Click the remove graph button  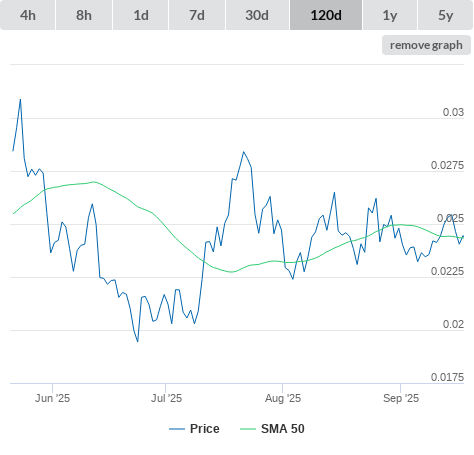point(426,45)
